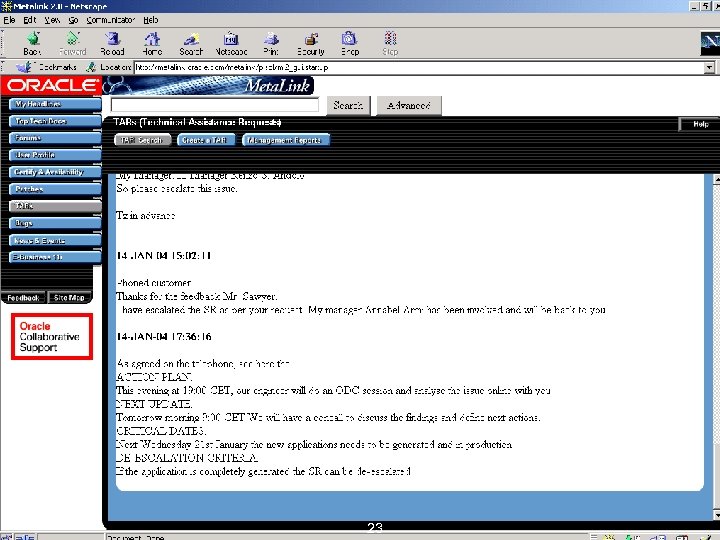Click the 'ACTION PLAN' text
Image resolution: width=720 pixels, height=540 pixels.
pos(154,377)
